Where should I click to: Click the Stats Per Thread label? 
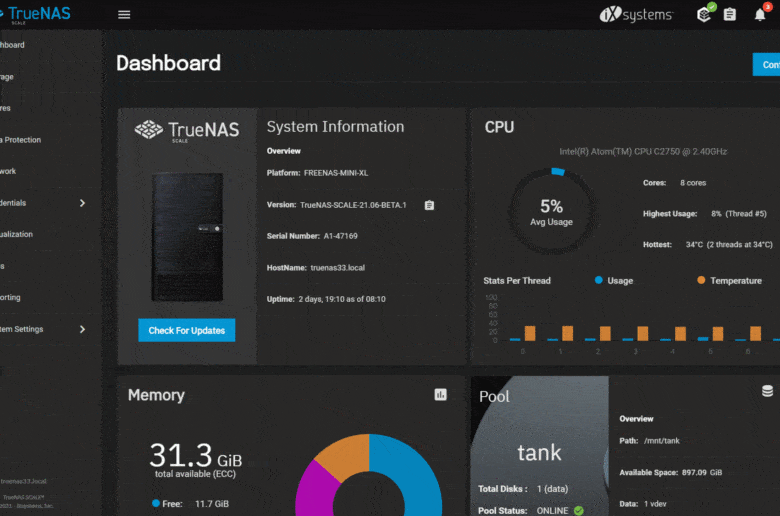click(517, 281)
